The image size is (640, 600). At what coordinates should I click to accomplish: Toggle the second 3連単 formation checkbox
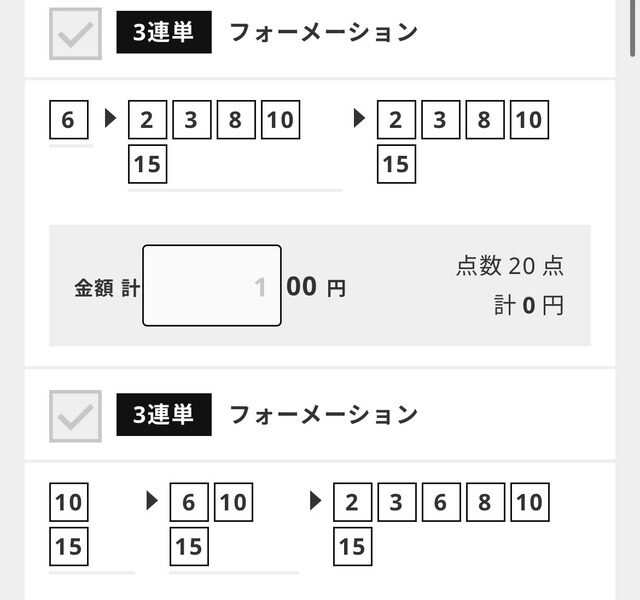click(75, 416)
